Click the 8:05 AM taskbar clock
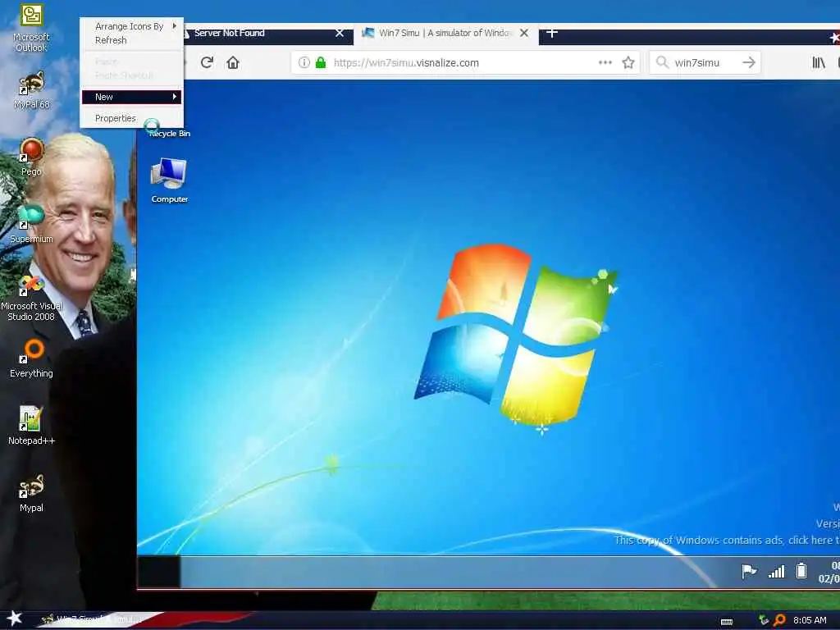The width and height of the screenshot is (840, 630). (810, 620)
